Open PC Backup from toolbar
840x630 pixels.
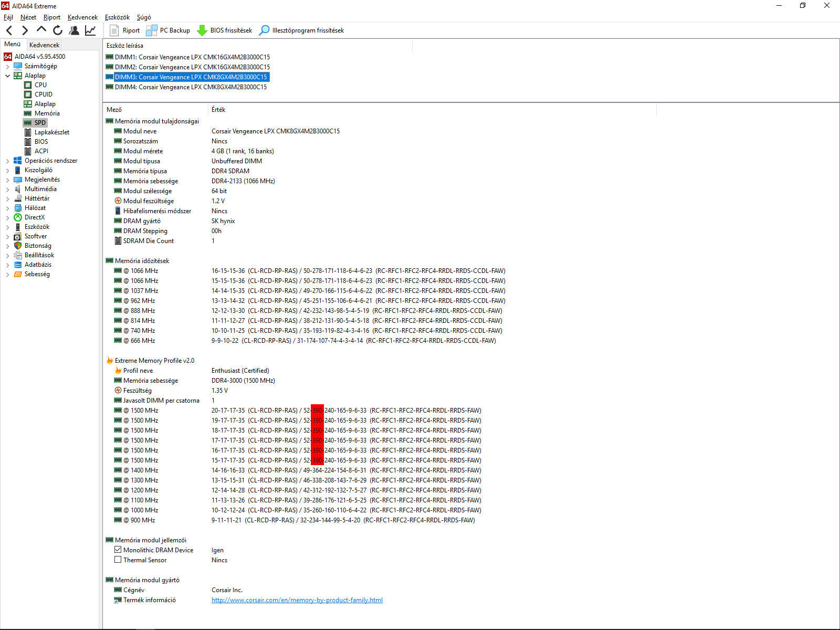click(168, 30)
